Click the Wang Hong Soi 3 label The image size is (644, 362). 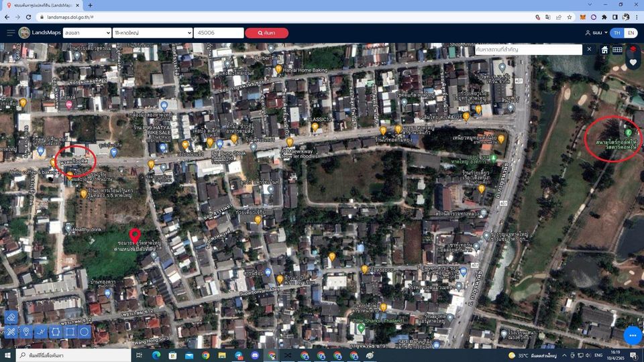coord(151,341)
